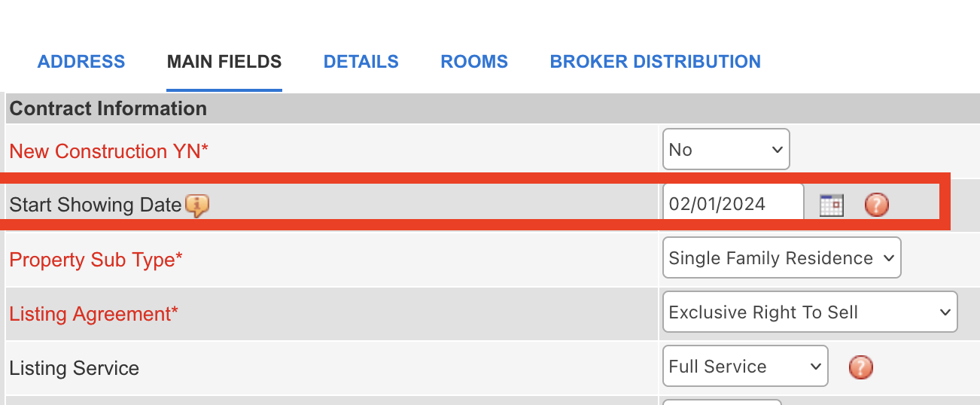Click info bubble icon beside Start Showing Date
This screenshot has width=980, height=405.
coord(196,206)
